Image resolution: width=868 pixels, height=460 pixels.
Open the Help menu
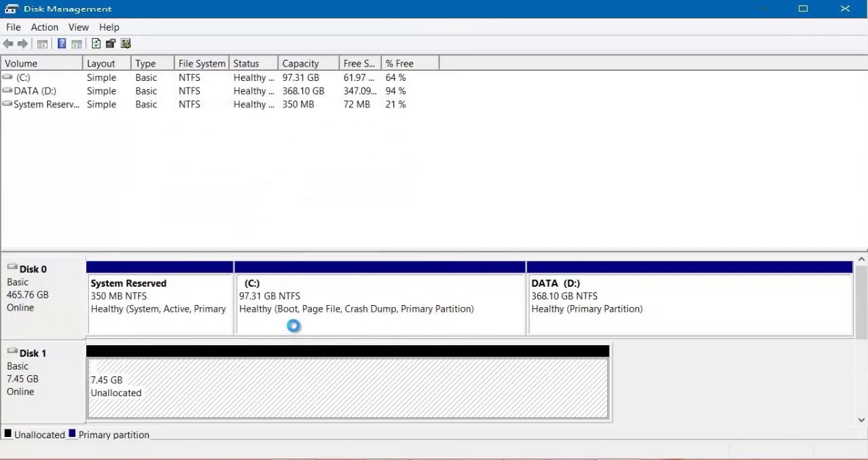(x=109, y=27)
